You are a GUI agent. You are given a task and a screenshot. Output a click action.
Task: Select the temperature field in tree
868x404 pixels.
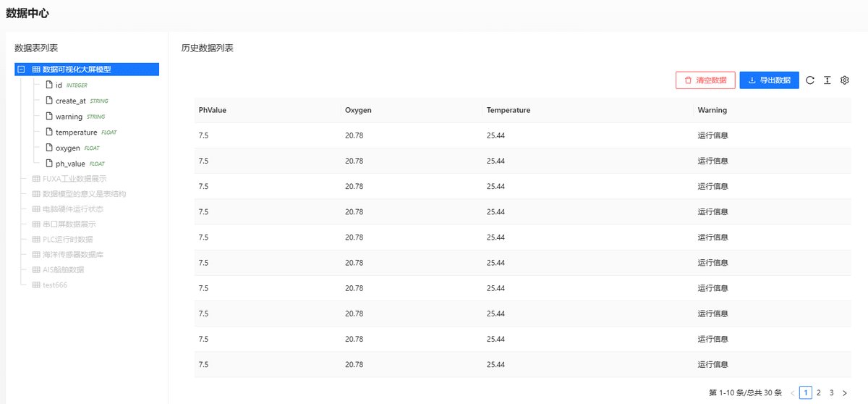point(76,132)
